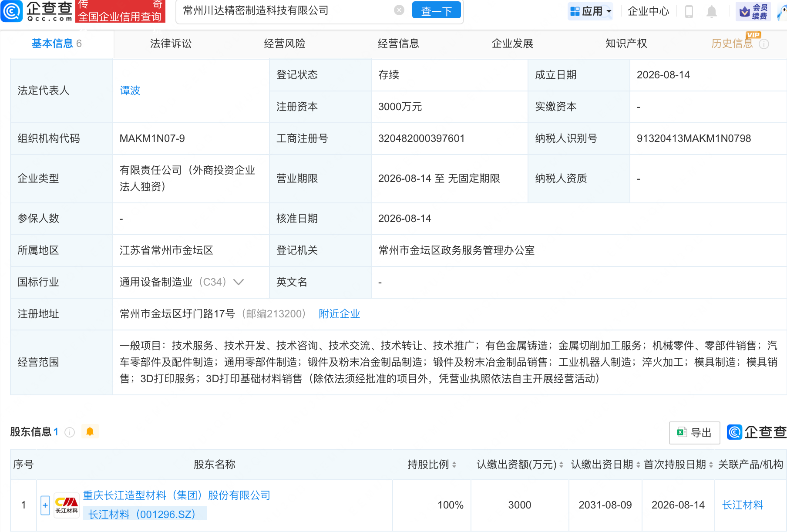Expand the 通用设备制造业 industry chevron
Image resolution: width=787 pixels, height=532 pixels.
tap(239, 282)
